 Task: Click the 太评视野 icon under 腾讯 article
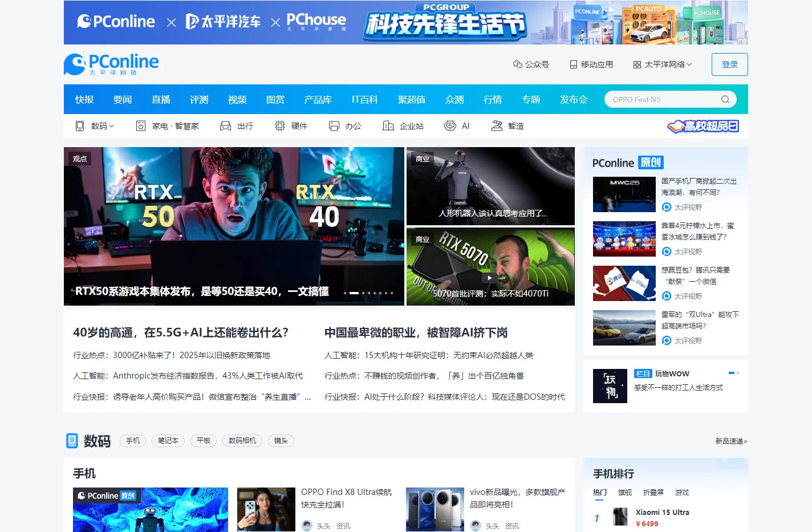667,296
